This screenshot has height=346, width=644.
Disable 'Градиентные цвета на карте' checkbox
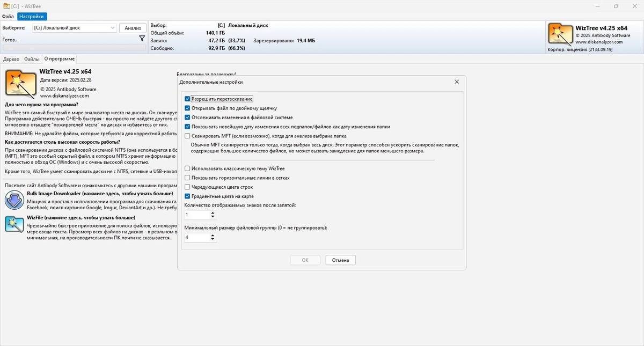point(187,196)
